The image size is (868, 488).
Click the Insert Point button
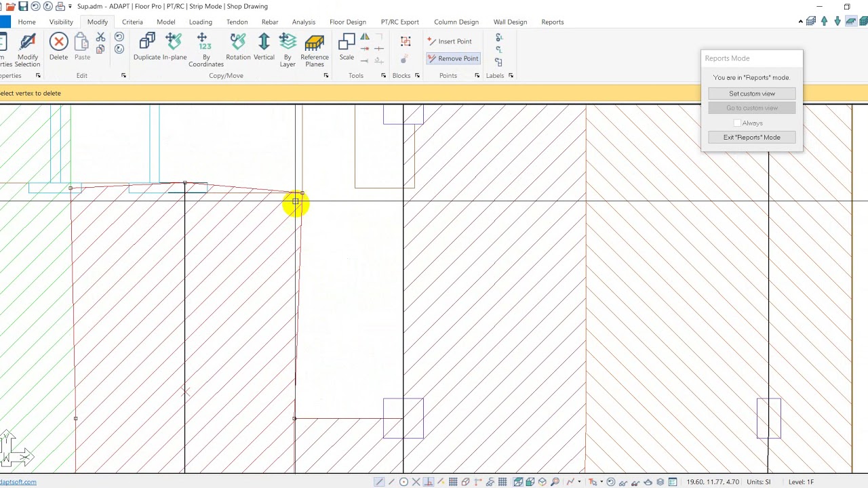click(450, 41)
